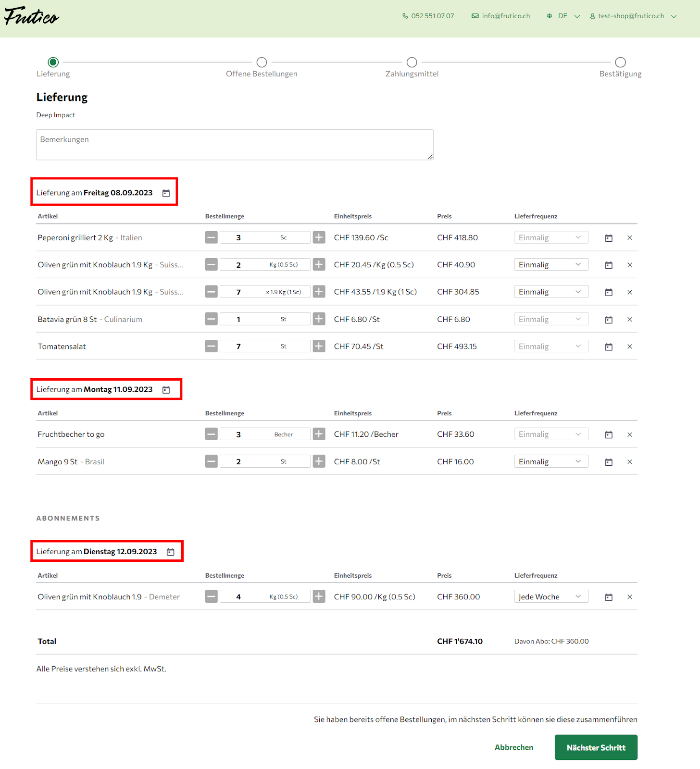The height and width of the screenshot is (769, 700).
Task: Open calendar for Dienstag 12.09.2023 delivery
Action: [x=170, y=552]
